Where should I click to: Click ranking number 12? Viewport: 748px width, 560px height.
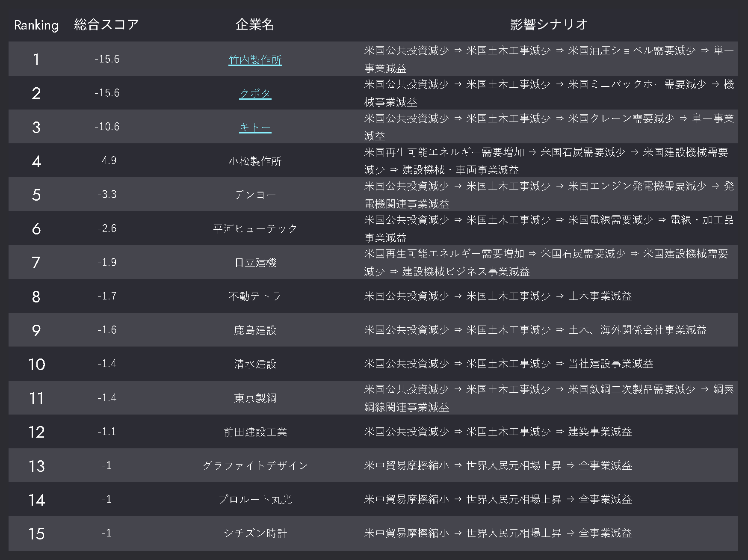(36, 432)
